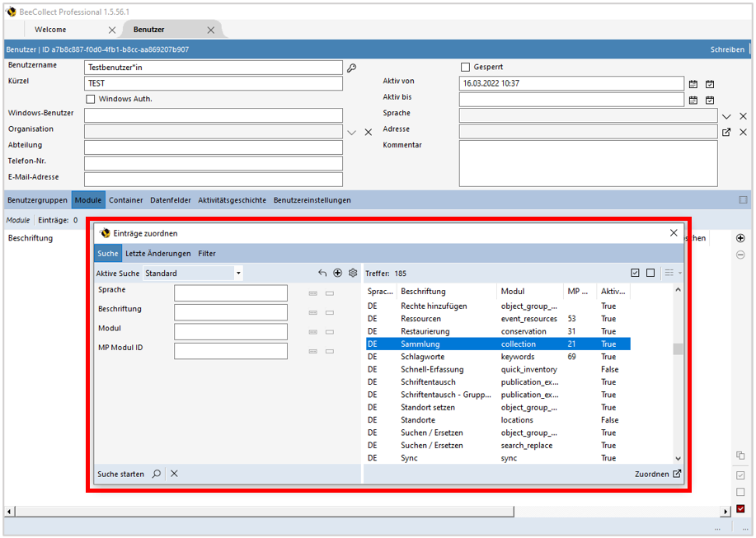Select all results with the checked box icon
Screen dimensions: 756x538
click(635, 273)
